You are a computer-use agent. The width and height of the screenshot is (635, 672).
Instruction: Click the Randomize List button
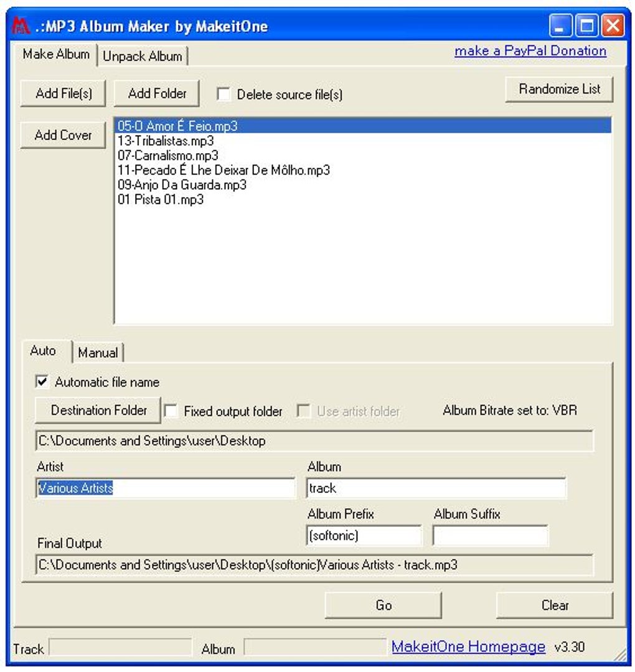559,89
